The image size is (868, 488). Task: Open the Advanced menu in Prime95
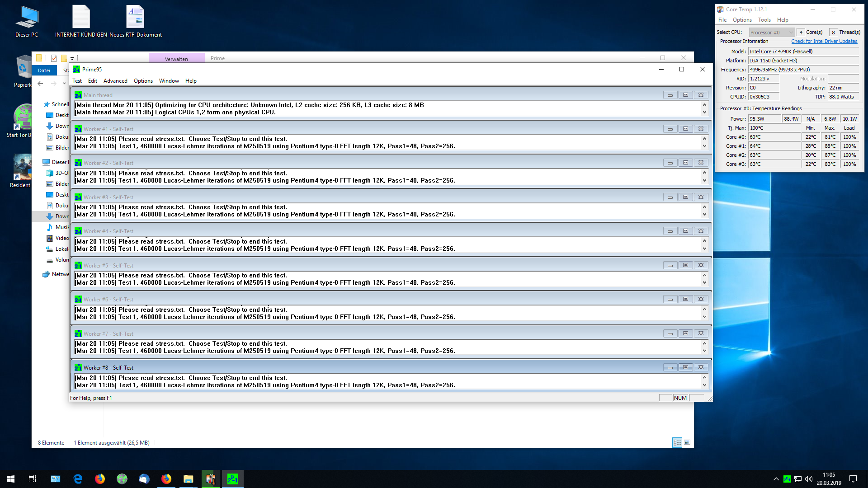[115, 81]
